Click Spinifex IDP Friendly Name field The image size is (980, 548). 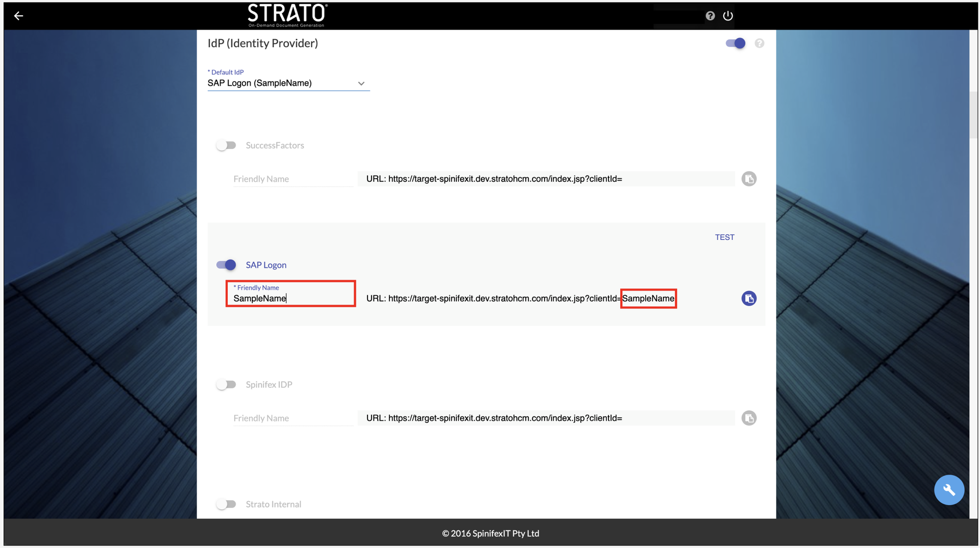[292, 418]
